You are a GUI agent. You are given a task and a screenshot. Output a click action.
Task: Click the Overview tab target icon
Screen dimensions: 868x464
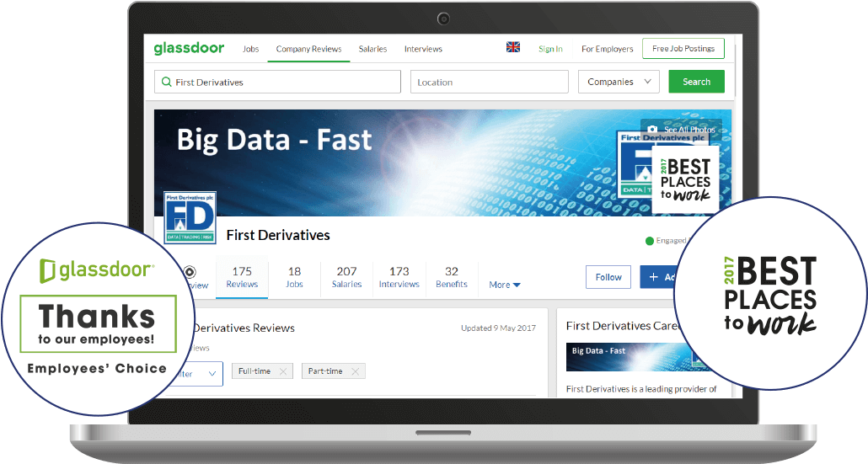(190, 271)
